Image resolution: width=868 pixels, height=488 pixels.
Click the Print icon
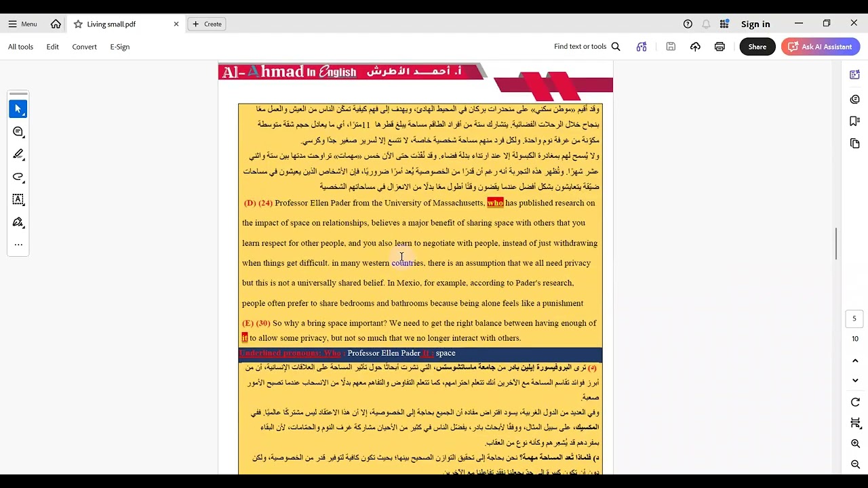(x=719, y=47)
